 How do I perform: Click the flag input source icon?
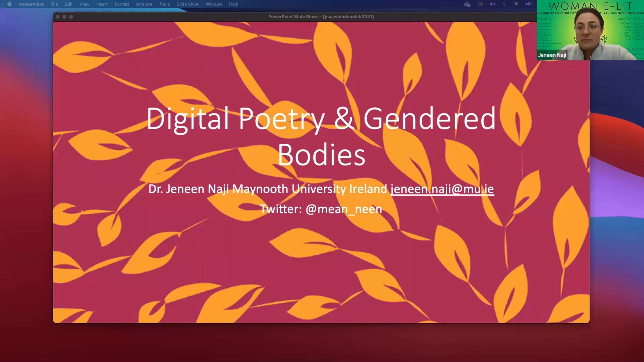pyautogui.click(x=516, y=4)
